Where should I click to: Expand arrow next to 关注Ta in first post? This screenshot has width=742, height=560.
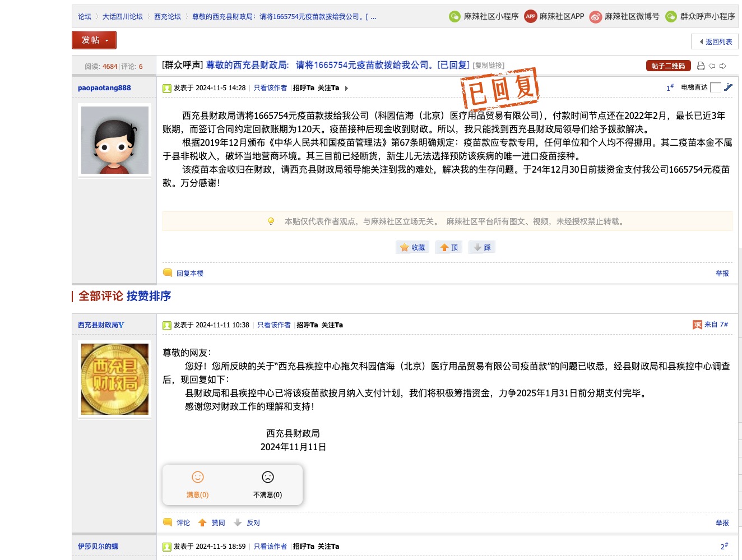click(346, 88)
